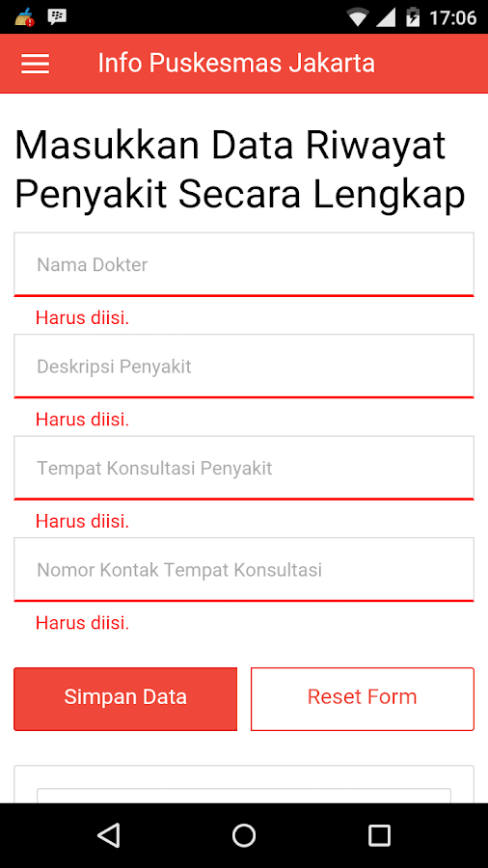
Task: Tap the clock showing 17:06
Action: [453, 17]
